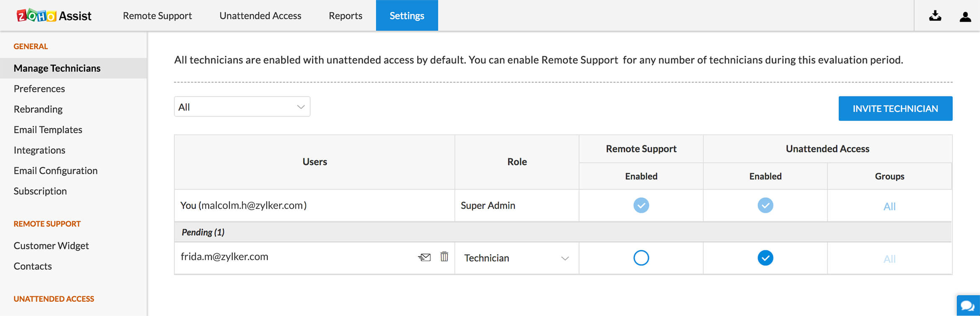Resend invite email to frida.m@zylker.com
Screen dimensions: 980x316
point(424,257)
